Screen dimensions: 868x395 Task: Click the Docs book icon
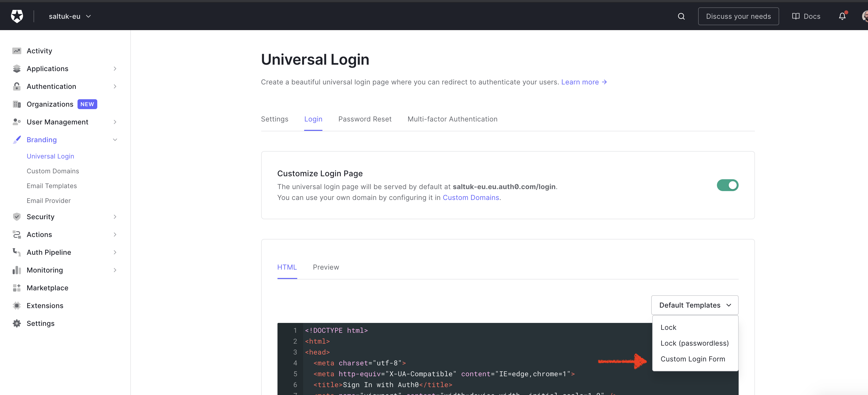(x=796, y=16)
